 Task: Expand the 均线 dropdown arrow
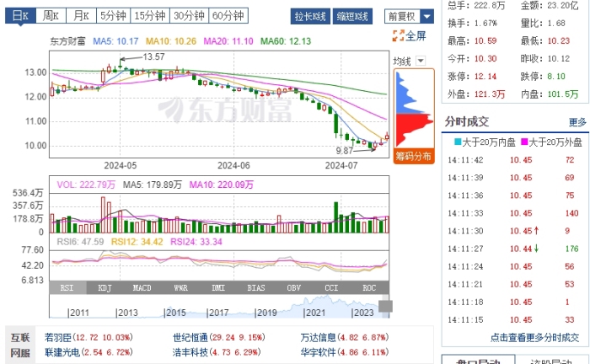(x=421, y=61)
